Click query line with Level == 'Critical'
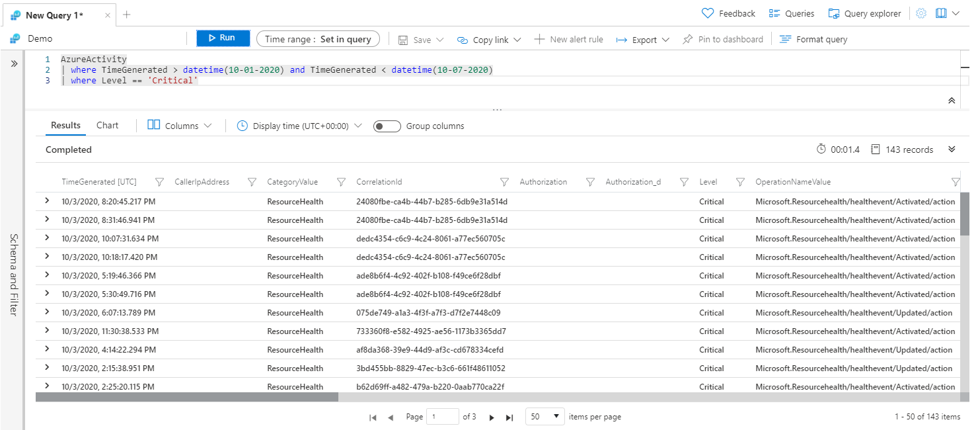Viewport: 980px width, 430px height. (x=130, y=80)
